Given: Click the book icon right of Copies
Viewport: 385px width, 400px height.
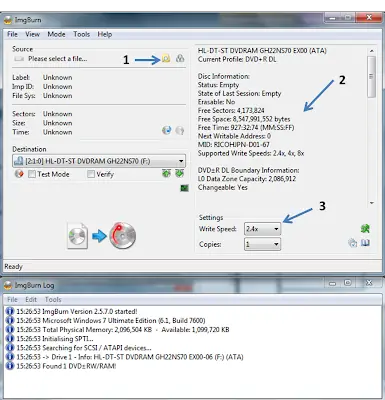Looking at the screenshot, I should click(x=365, y=243).
